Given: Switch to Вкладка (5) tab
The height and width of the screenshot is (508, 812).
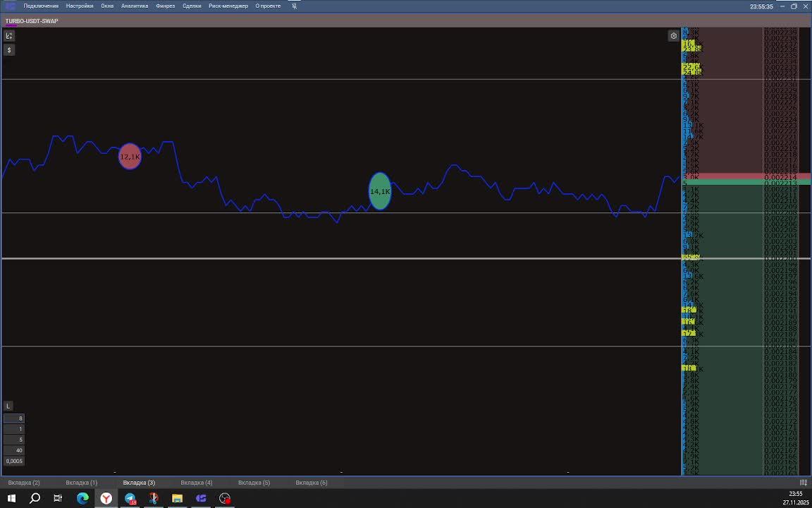Looking at the screenshot, I should pyautogui.click(x=254, y=483).
